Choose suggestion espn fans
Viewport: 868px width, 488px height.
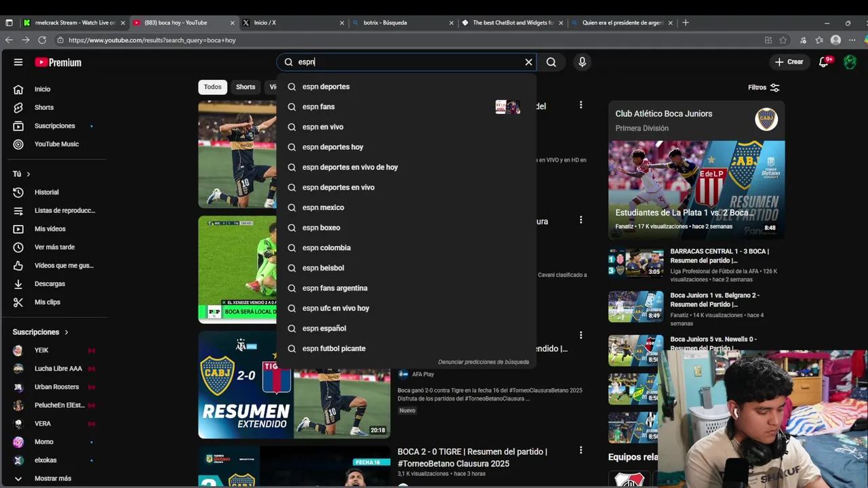[406, 107]
